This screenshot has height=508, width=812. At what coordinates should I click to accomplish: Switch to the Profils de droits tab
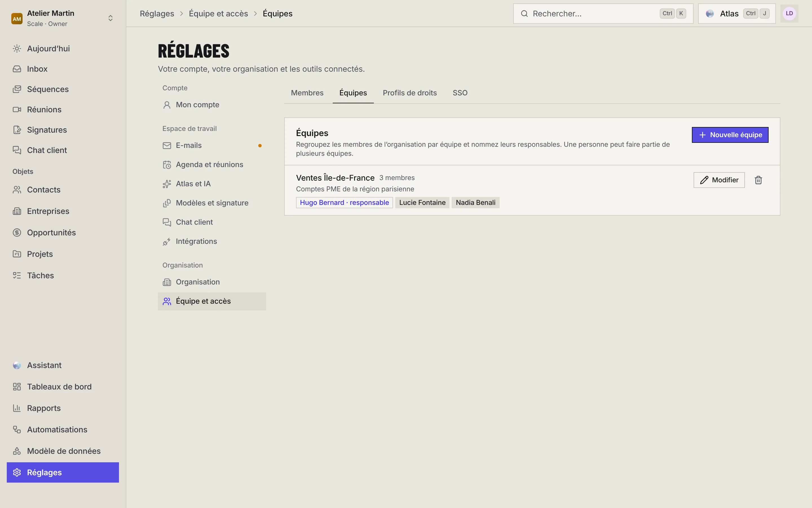coord(410,93)
